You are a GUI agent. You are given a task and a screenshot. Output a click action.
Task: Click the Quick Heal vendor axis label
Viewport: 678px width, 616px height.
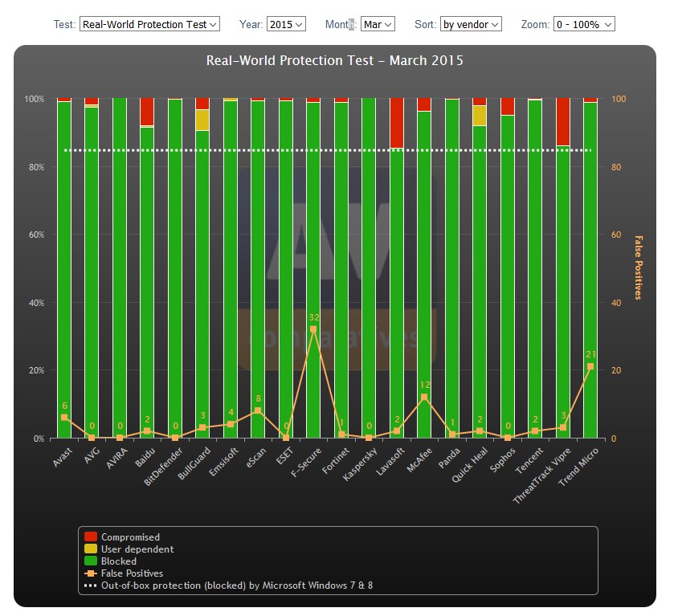click(470, 465)
